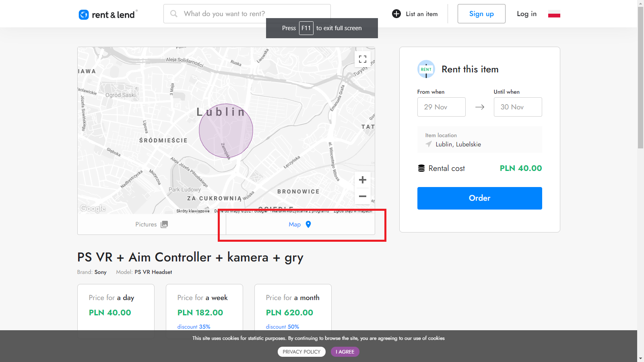Click the Price for a month card
This screenshot has width=644, height=362.
point(293,311)
